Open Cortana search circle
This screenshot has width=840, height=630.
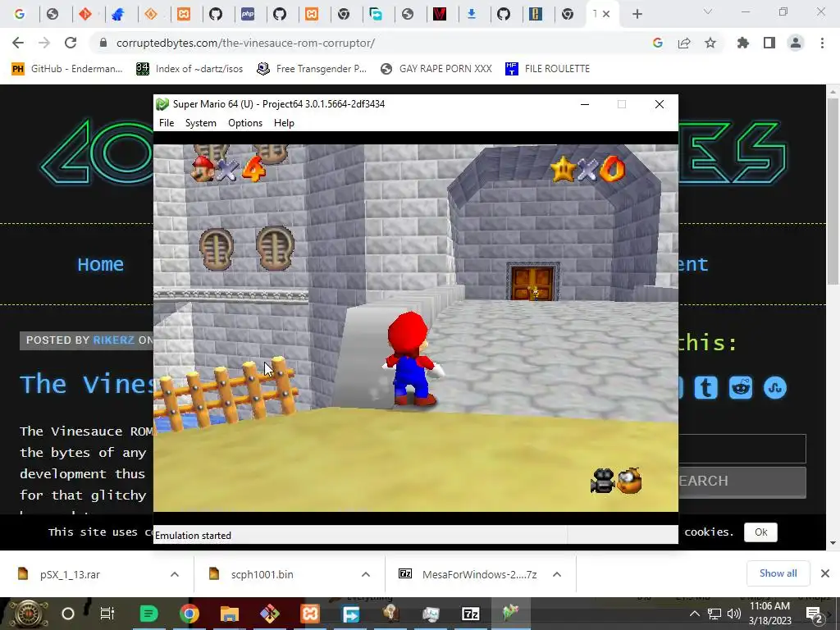pos(68,614)
